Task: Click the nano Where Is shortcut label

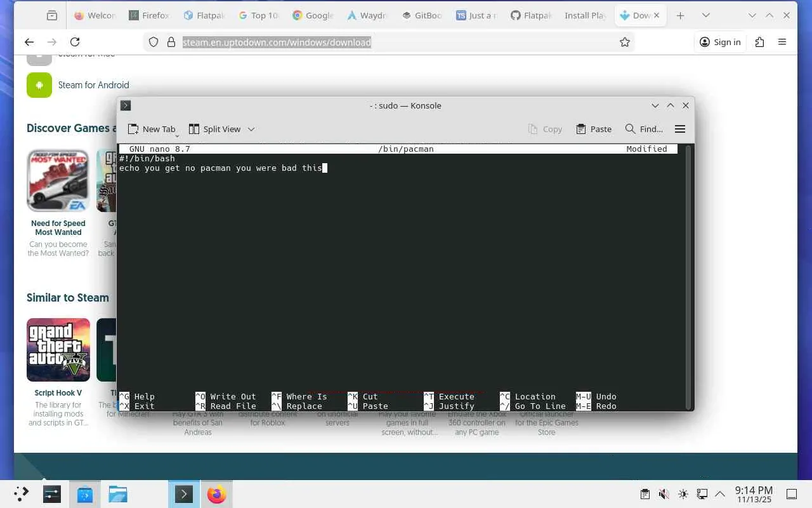Action: coord(307,396)
